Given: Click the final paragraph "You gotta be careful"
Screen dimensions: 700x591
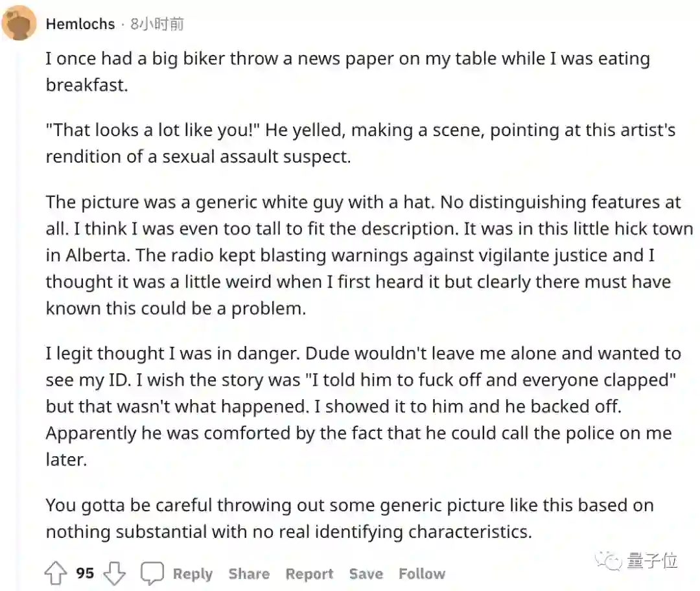Looking at the screenshot, I should pyautogui.click(x=349, y=518).
